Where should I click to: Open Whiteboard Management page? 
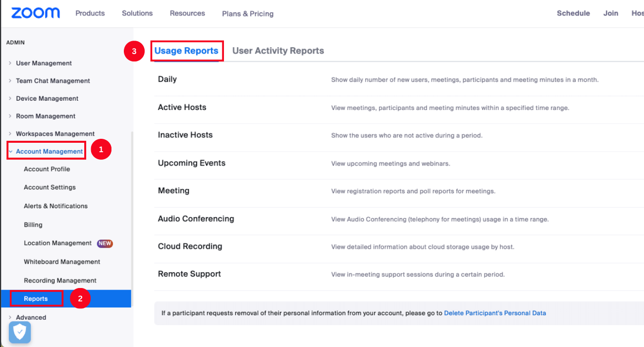tap(62, 262)
